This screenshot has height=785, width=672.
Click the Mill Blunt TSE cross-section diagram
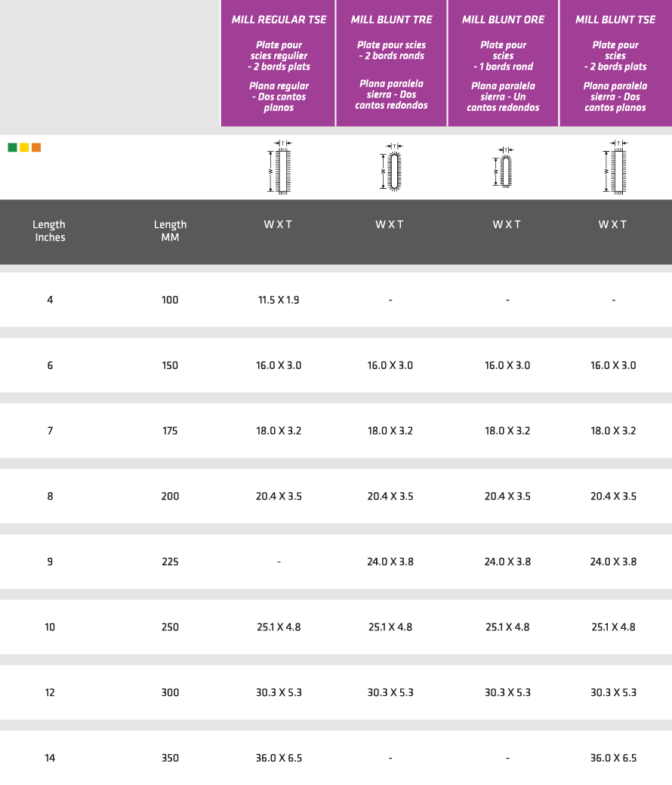[x=616, y=168]
